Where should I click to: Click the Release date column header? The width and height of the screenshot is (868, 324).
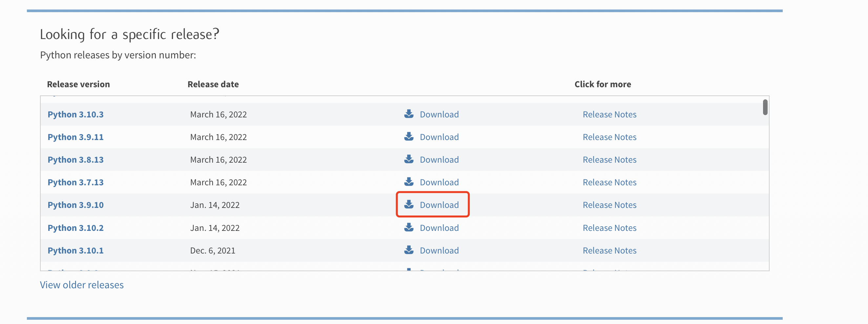[213, 84]
